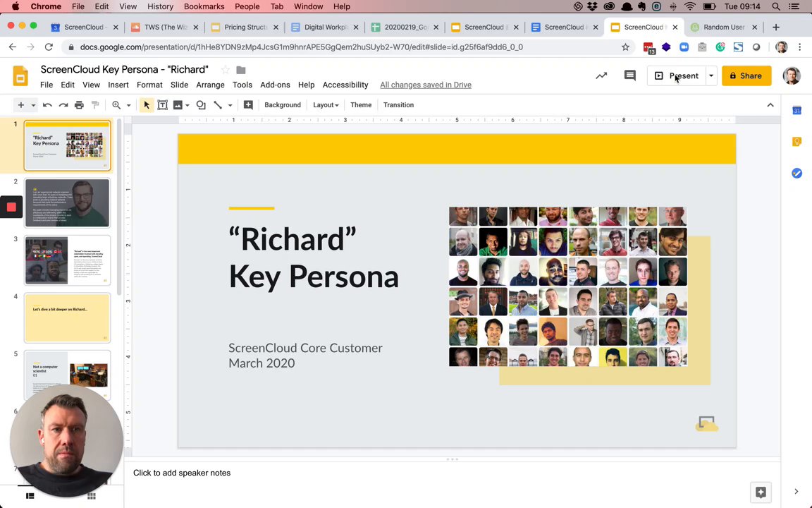Click the Undo arrow in toolbar

[x=47, y=105]
